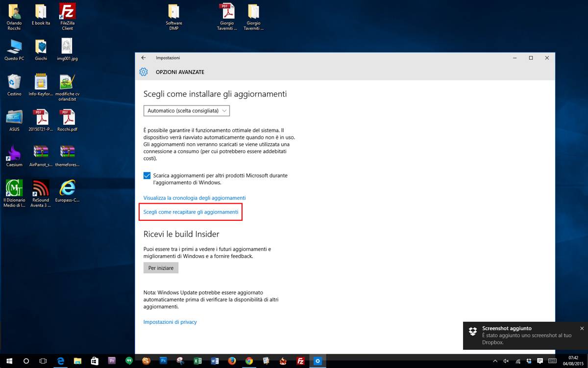Launch FileZilla from the taskbar

click(x=301, y=362)
